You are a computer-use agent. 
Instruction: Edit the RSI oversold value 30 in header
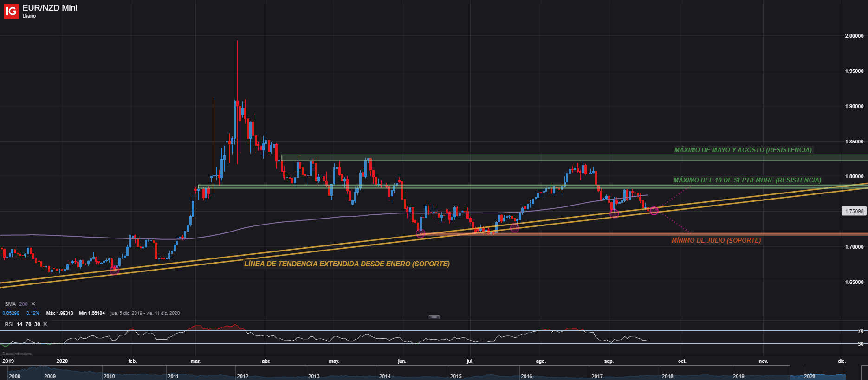37,324
